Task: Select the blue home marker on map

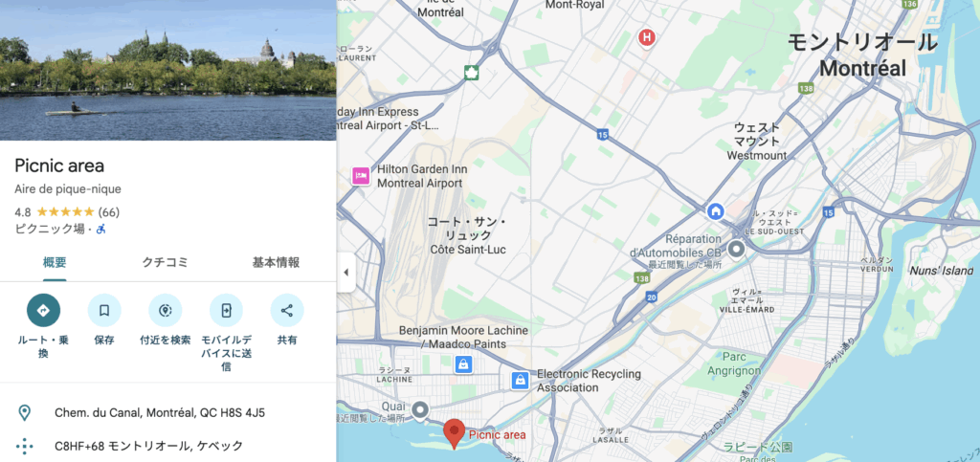Action: [x=715, y=211]
